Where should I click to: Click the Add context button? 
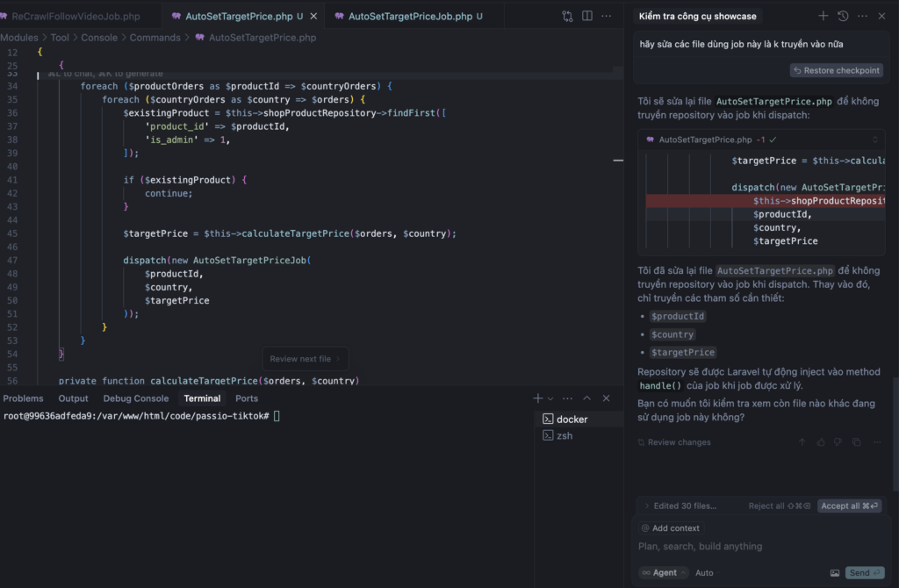(670, 527)
